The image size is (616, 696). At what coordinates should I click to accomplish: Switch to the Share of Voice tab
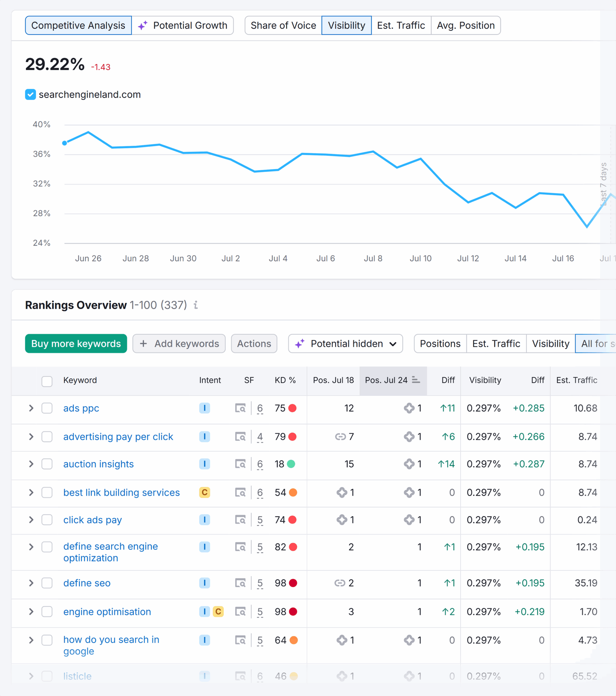pyautogui.click(x=283, y=25)
